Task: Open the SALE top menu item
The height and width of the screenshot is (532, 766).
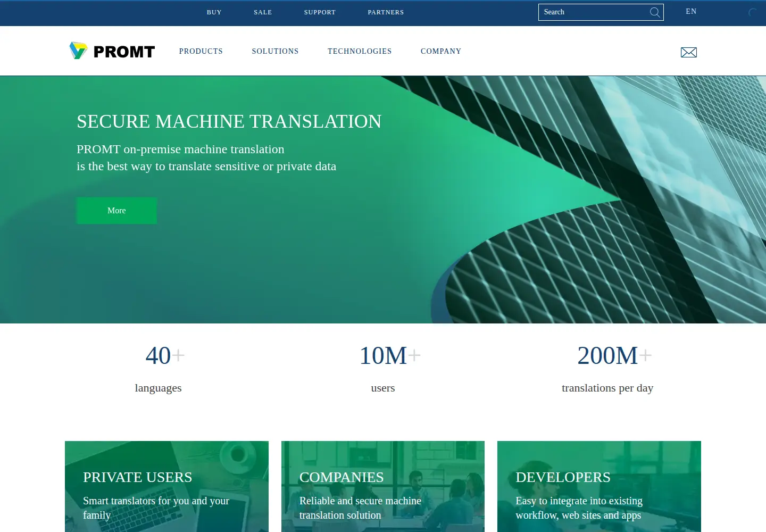Action: [x=263, y=12]
